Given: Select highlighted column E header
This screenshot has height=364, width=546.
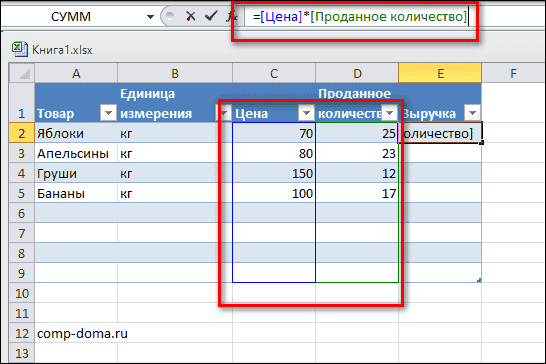Looking at the screenshot, I should [x=440, y=73].
